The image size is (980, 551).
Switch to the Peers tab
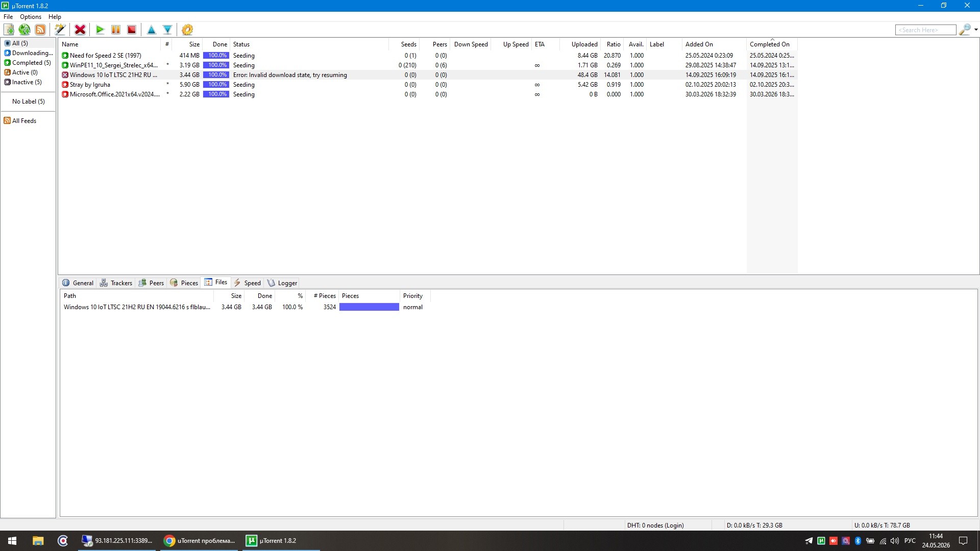pyautogui.click(x=152, y=283)
